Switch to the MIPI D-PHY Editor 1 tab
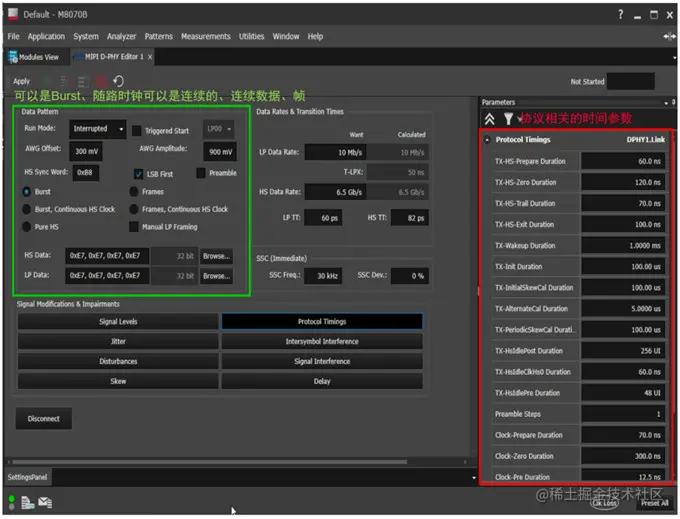 (111, 57)
